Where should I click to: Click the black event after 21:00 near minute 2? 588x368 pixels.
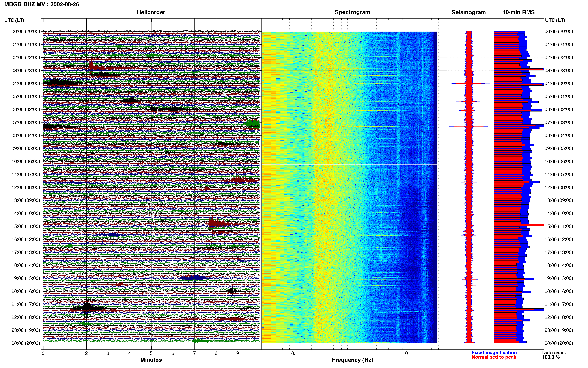[x=89, y=308]
